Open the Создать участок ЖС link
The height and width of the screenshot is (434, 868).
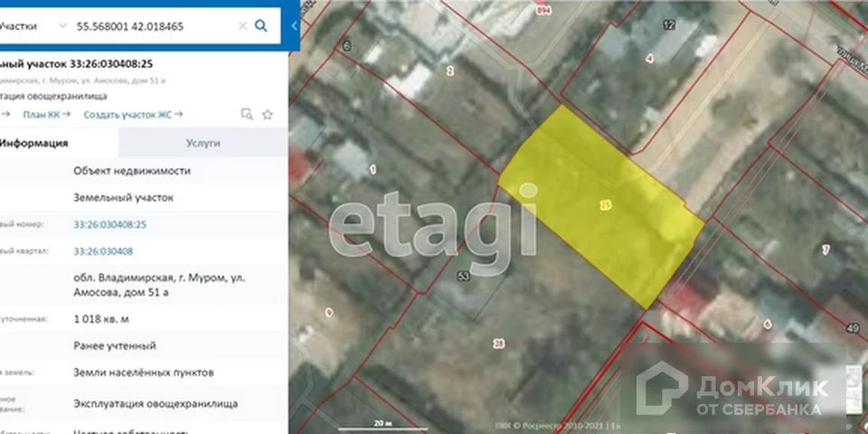(133, 115)
